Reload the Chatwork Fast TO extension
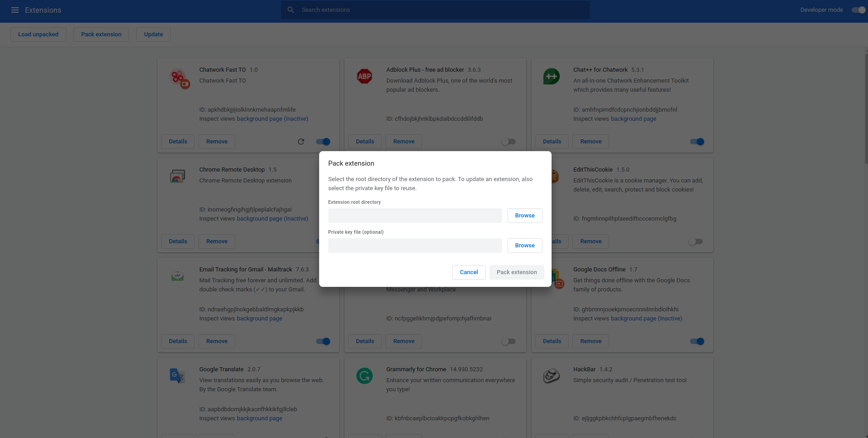The image size is (868, 438). (x=301, y=141)
